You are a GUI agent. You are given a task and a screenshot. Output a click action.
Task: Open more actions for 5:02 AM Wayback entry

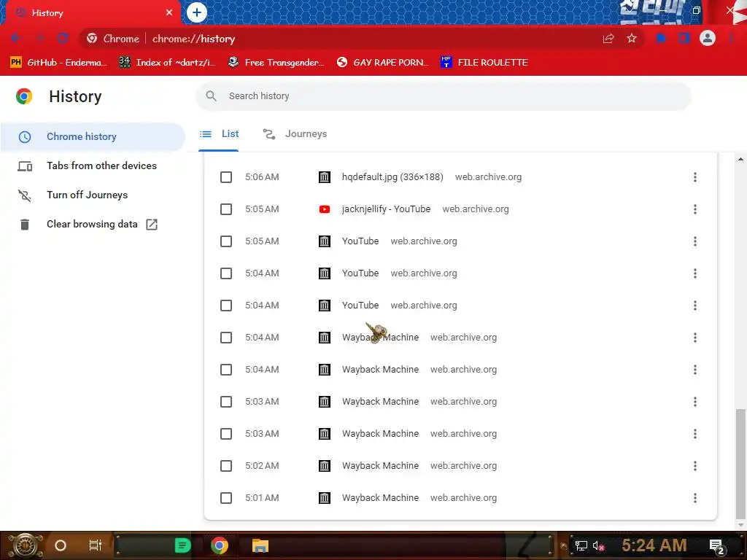point(695,466)
